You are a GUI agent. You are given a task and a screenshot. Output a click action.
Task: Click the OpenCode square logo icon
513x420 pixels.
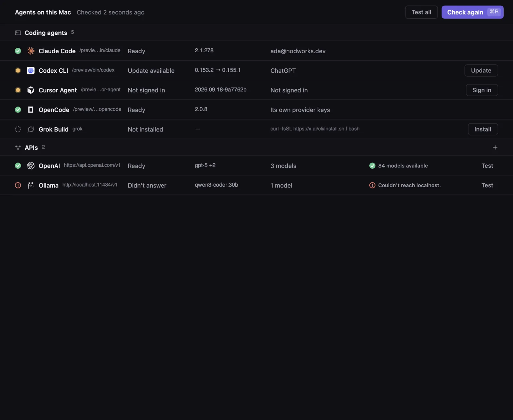[x=31, y=110]
